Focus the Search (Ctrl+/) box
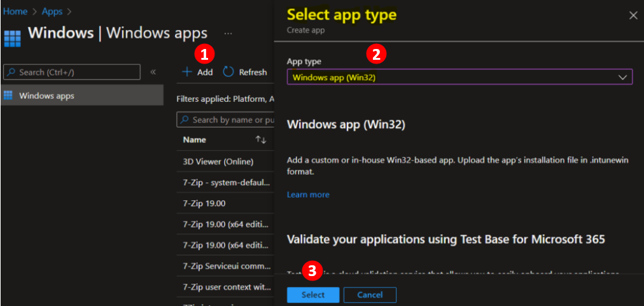 [x=72, y=72]
